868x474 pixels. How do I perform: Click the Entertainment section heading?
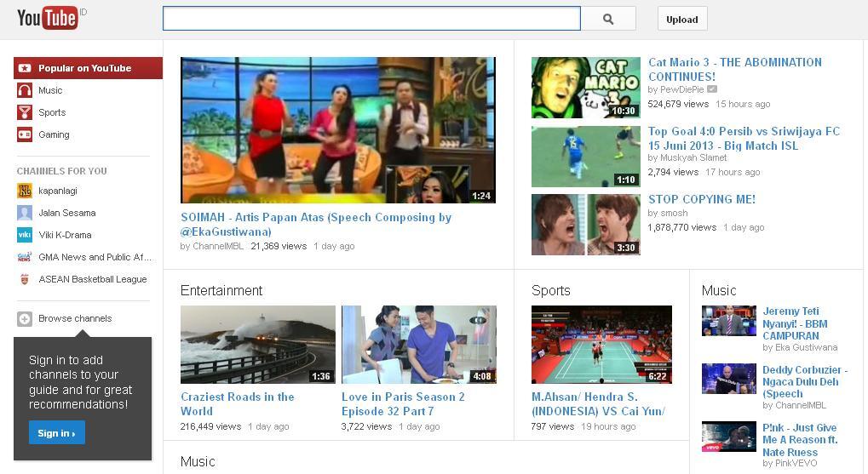click(221, 290)
